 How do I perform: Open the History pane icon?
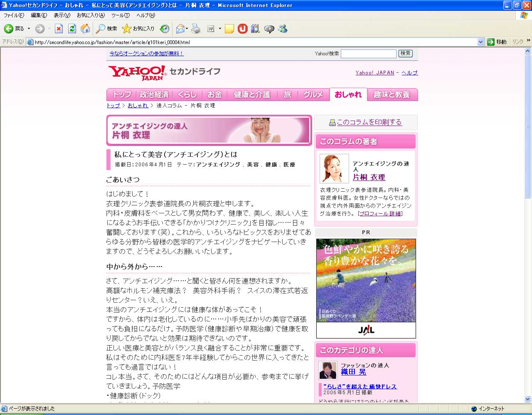(x=165, y=29)
